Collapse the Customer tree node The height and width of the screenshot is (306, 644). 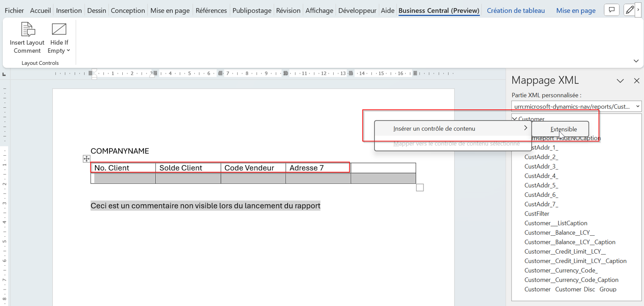[x=515, y=119]
